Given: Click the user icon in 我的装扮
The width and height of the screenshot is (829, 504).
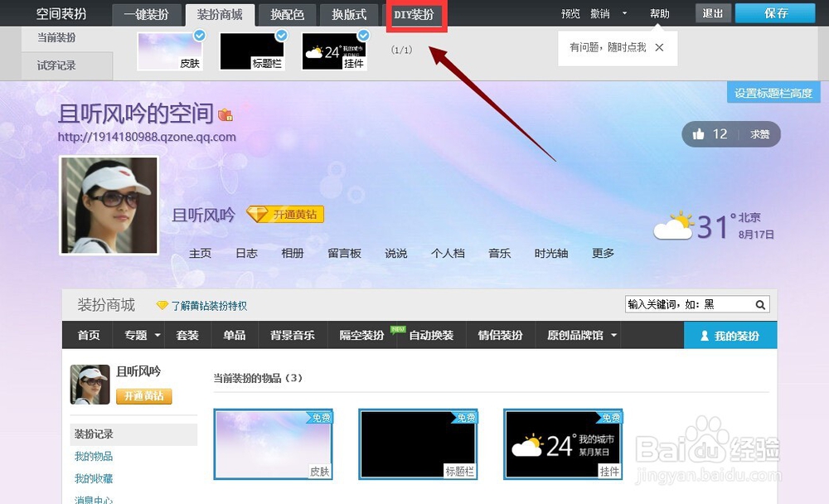Looking at the screenshot, I should pos(704,335).
